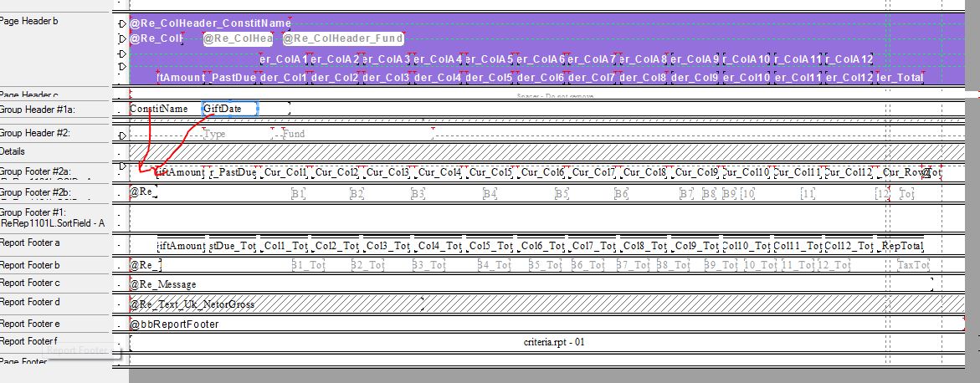This screenshot has width=980, height=383.
Task: Select the Cur_RowTot field
Action: pyautogui.click(x=903, y=171)
